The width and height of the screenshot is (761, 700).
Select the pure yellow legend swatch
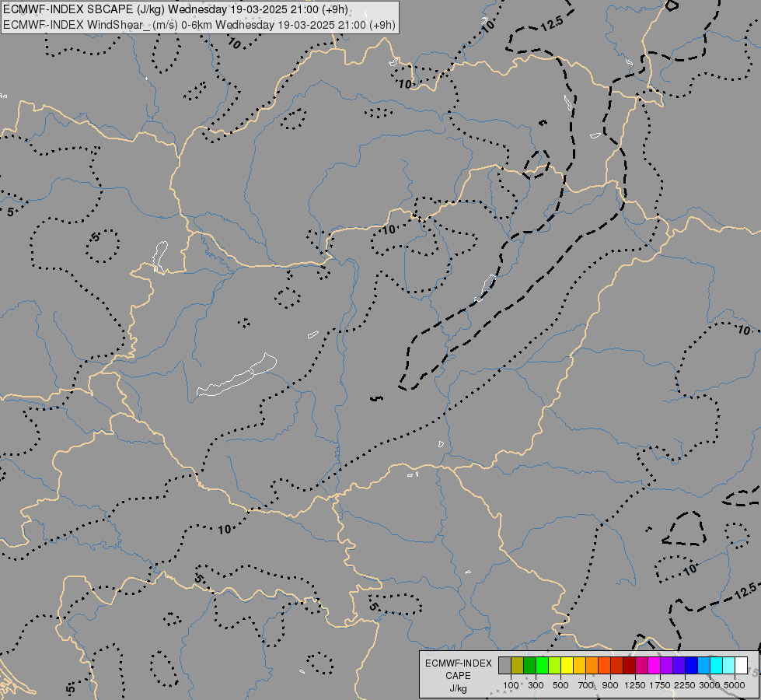tap(567, 665)
